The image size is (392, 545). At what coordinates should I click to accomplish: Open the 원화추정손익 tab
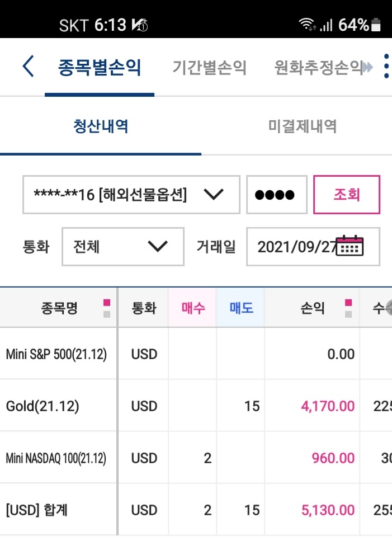(x=318, y=68)
